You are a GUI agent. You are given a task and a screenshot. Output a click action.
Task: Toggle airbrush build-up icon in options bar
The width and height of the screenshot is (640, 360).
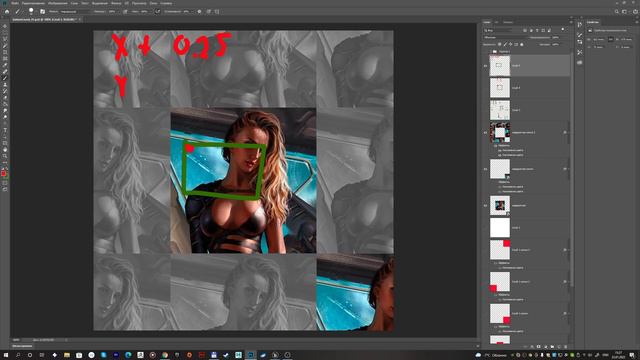[x=157, y=11]
